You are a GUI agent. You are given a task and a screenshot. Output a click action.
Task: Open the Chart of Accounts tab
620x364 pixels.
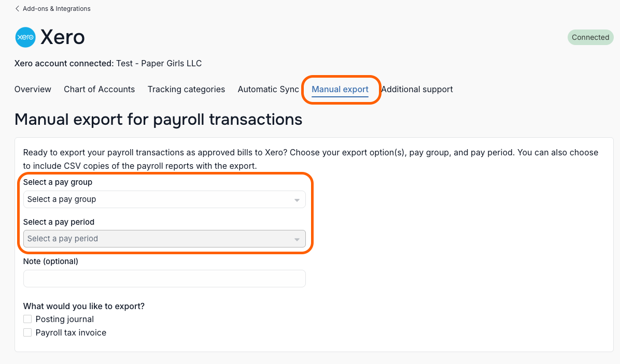(99, 89)
